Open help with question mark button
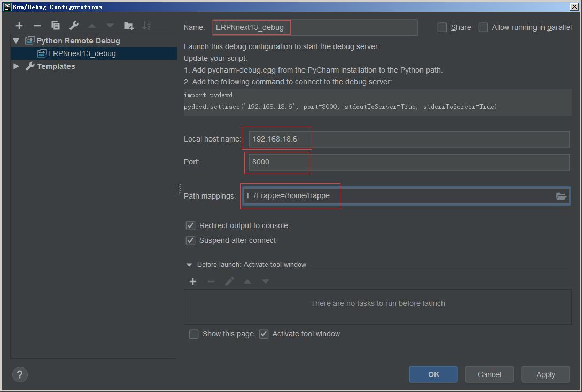The width and height of the screenshot is (582, 392). click(x=20, y=374)
